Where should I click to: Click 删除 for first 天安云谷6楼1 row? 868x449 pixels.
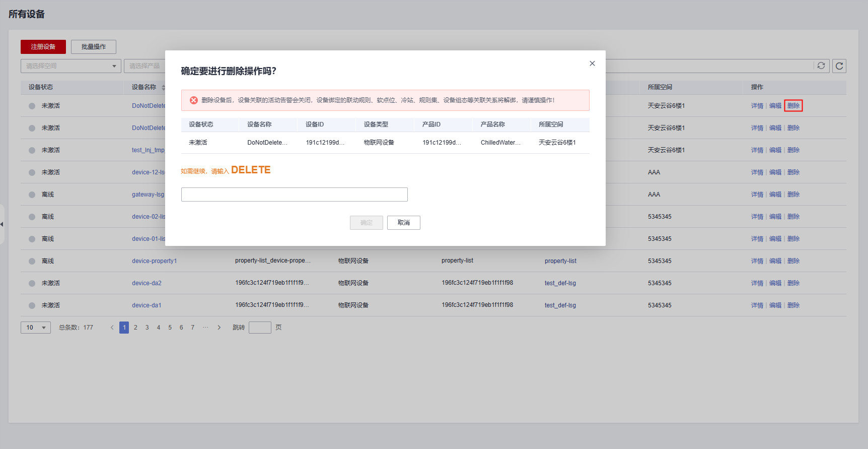(x=793, y=106)
